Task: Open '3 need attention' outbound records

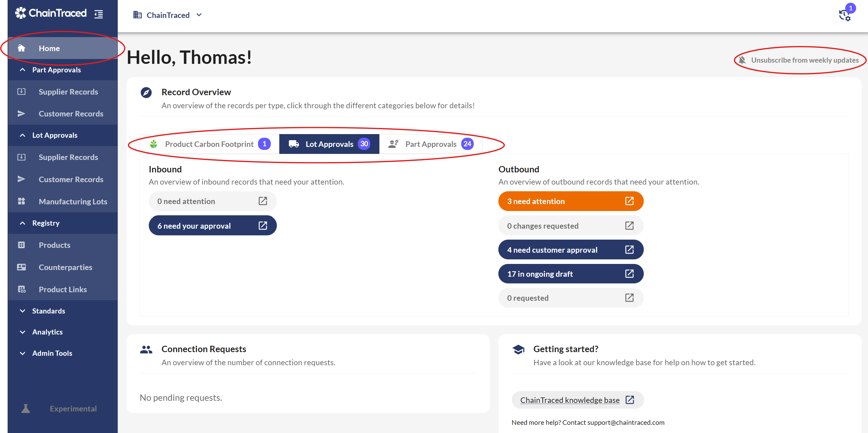Action: click(x=570, y=201)
